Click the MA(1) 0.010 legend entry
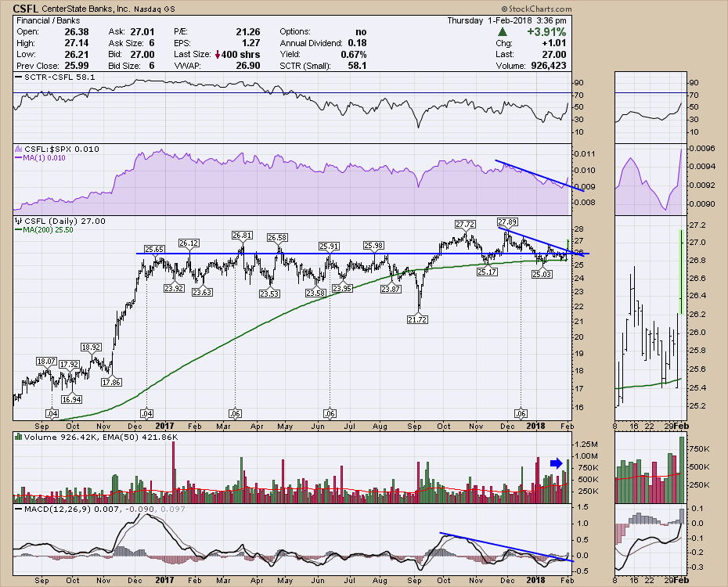 [41, 158]
